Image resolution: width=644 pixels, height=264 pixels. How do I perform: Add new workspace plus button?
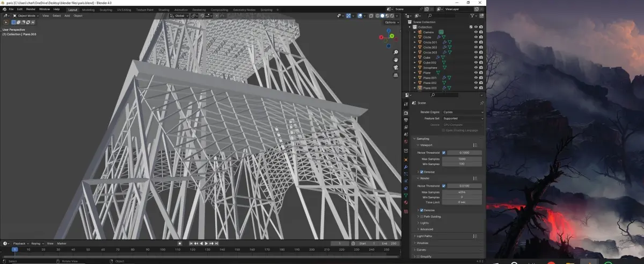tap(277, 9)
